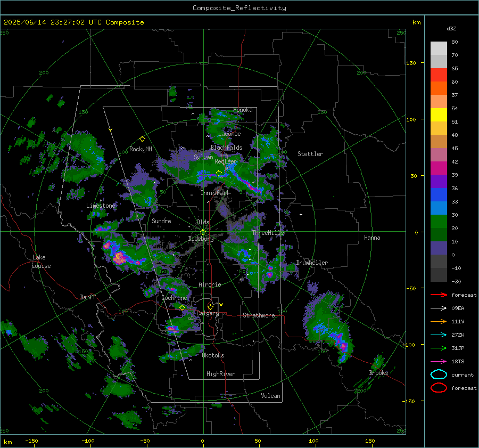
Task: Click the Cochrane city label
Action: (174, 298)
